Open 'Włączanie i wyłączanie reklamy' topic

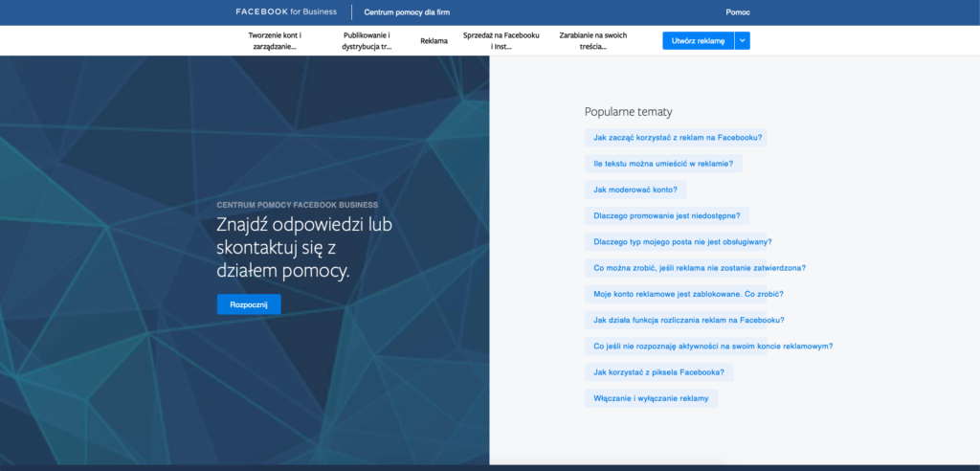pyautogui.click(x=651, y=398)
